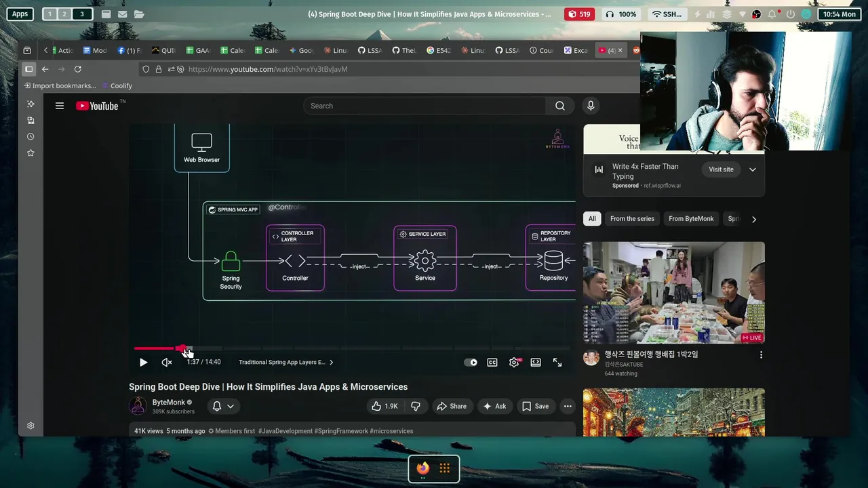This screenshot has width=868, height=488.
Task: Share the Spring Boot Deep Dive video
Action: click(452, 406)
